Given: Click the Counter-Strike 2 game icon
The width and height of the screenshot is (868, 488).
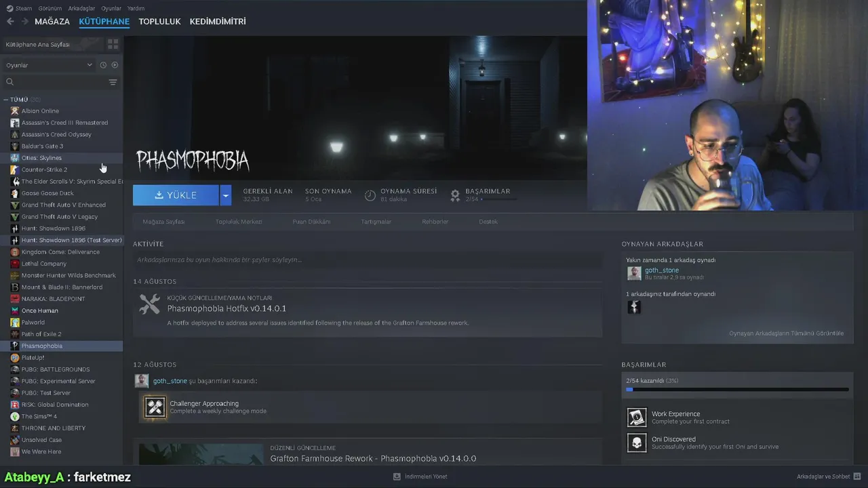Looking at the screenshot, I should 15,169.
